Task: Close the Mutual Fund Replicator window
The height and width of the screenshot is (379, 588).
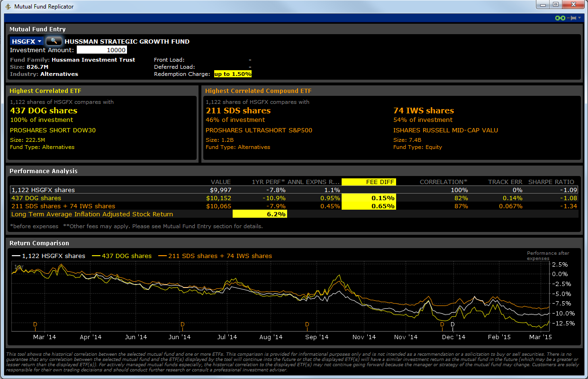Action: (x=573, y=4)
